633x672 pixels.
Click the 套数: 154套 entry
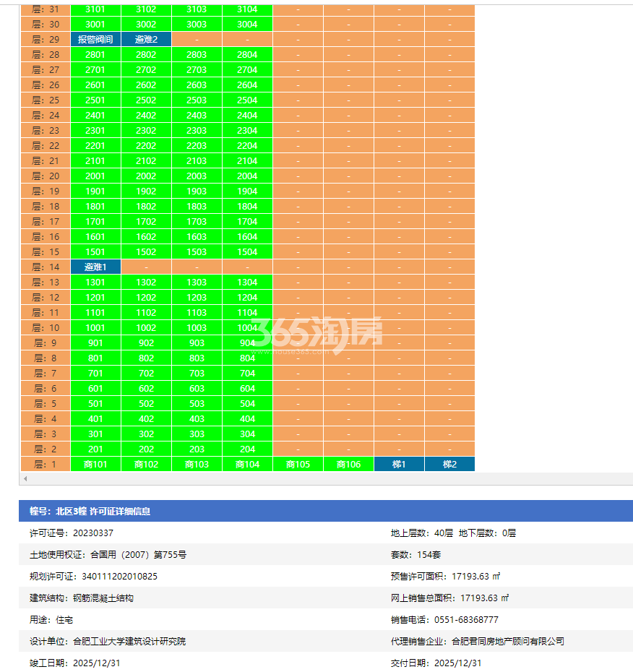pos(415,554)
